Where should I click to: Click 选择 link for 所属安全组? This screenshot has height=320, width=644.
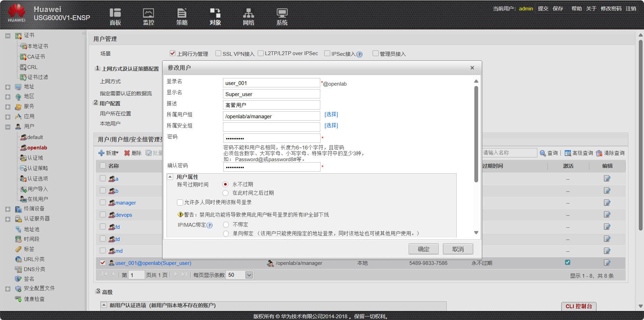[x=331, y=125]
